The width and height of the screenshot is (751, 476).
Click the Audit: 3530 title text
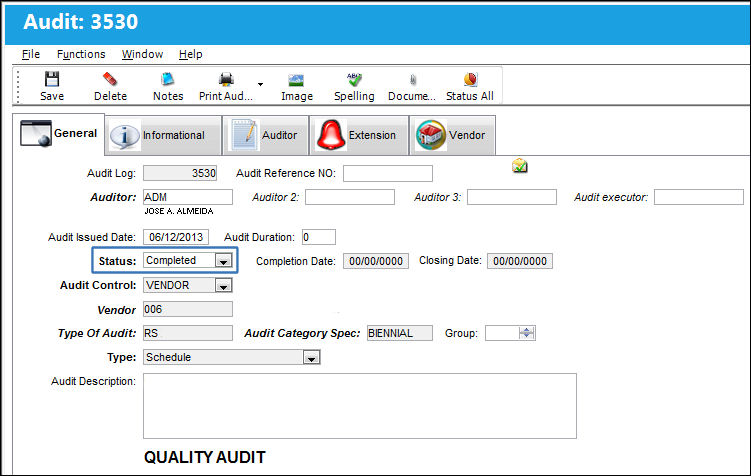coord(80,22)
